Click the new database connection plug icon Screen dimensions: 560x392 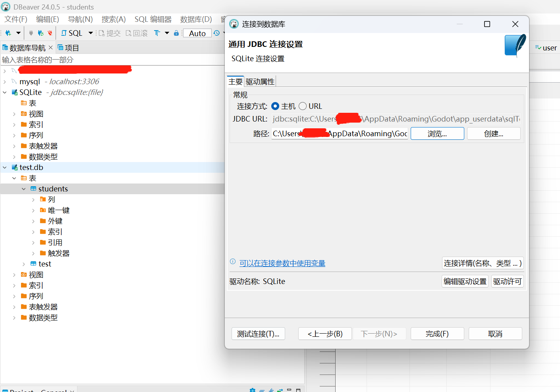8,33
